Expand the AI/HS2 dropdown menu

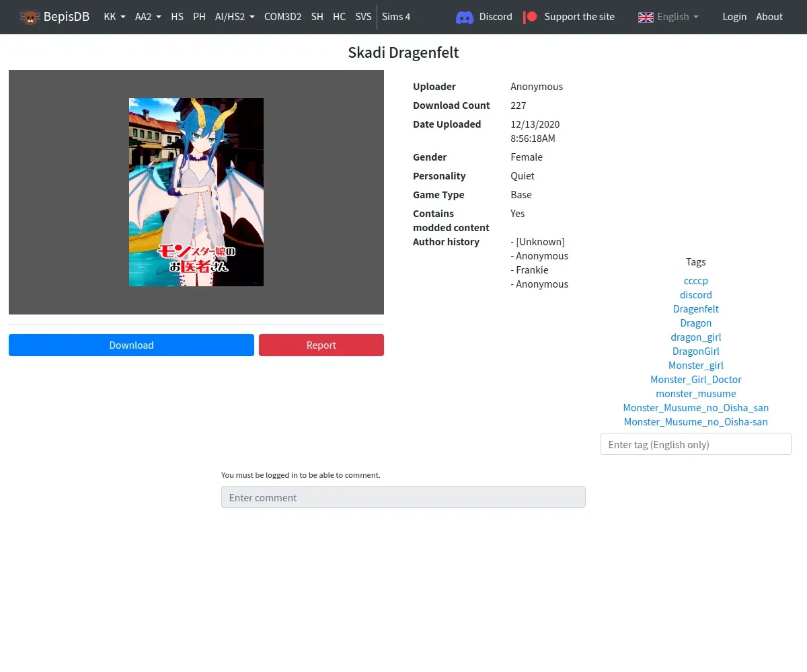click(x=235, y=17)
